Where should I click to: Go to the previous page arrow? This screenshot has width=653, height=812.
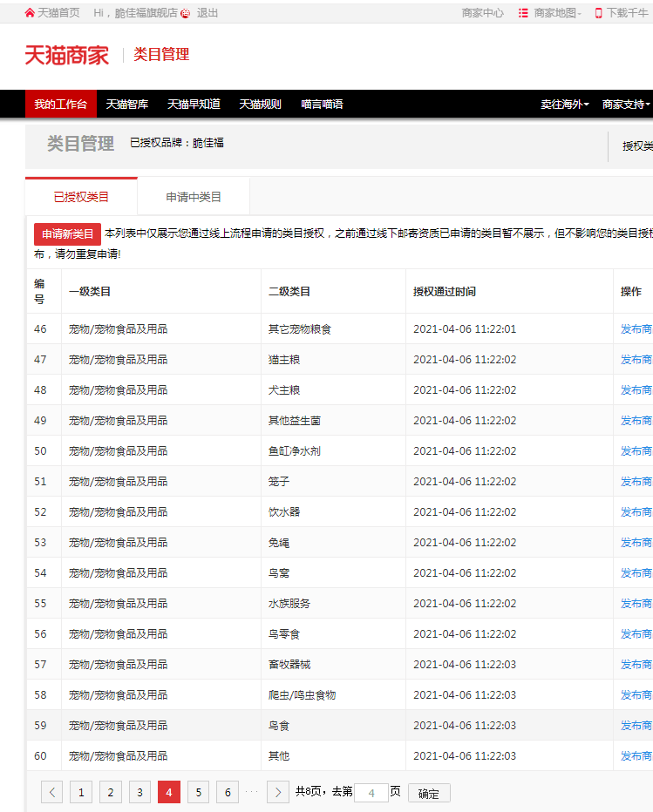tap(51, 792)
